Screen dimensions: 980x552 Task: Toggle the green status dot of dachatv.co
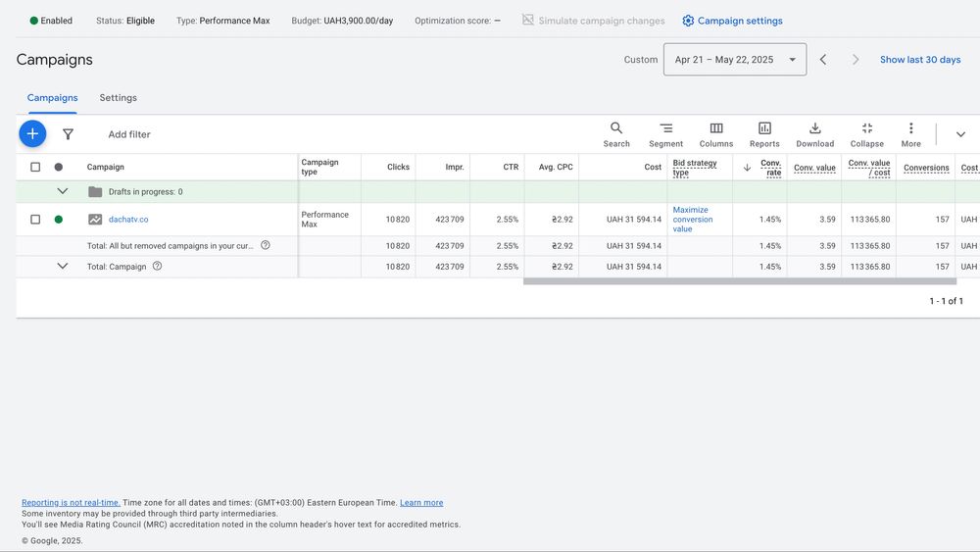(59, 220)
